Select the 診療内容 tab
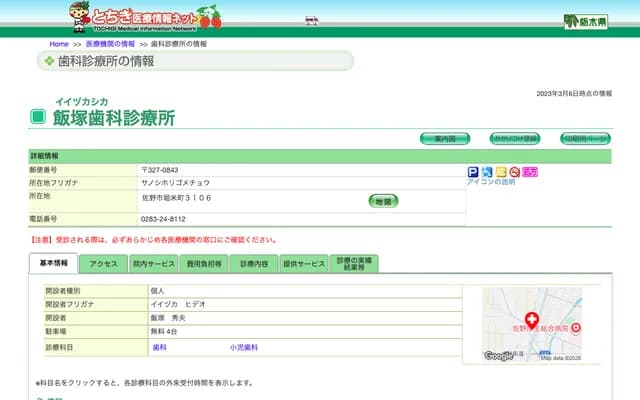The height and width of the screenshot is (400, 640). click(x=253, y=263)
